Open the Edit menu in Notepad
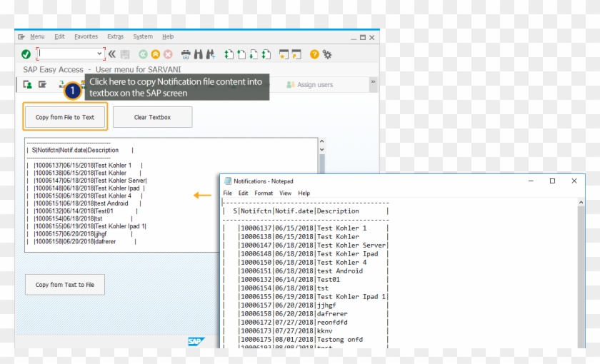This screenshot has width=600, height=364. tap(243, 193)
